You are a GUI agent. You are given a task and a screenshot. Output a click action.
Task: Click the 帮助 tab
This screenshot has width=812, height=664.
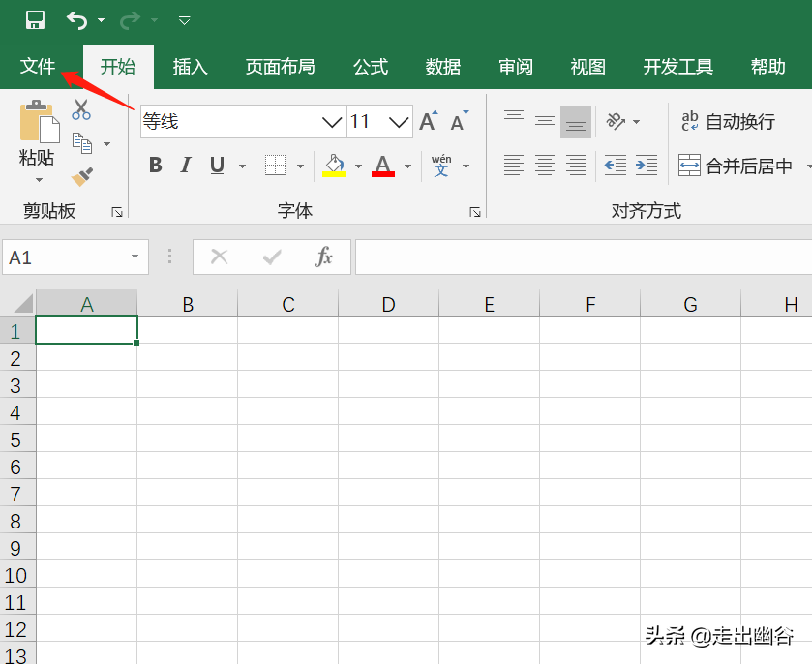click(768, 67)
